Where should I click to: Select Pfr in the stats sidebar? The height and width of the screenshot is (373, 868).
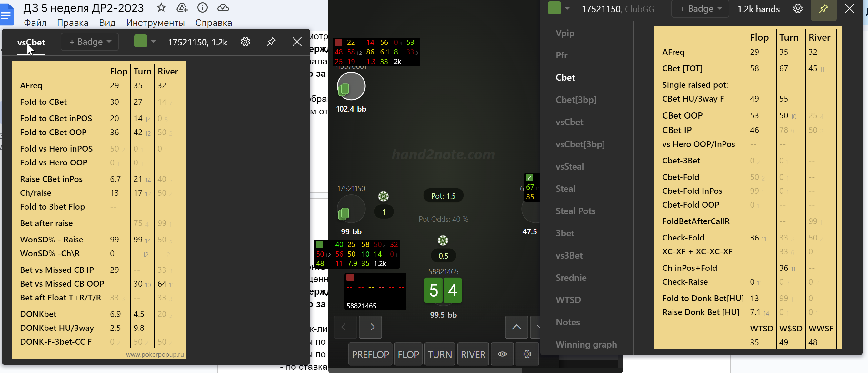(561, 55)
